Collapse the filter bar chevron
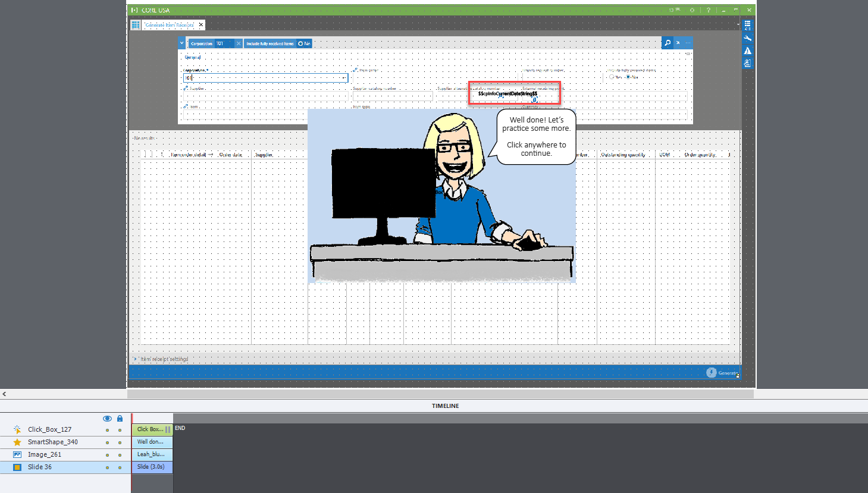 click(x=182, y=43)
